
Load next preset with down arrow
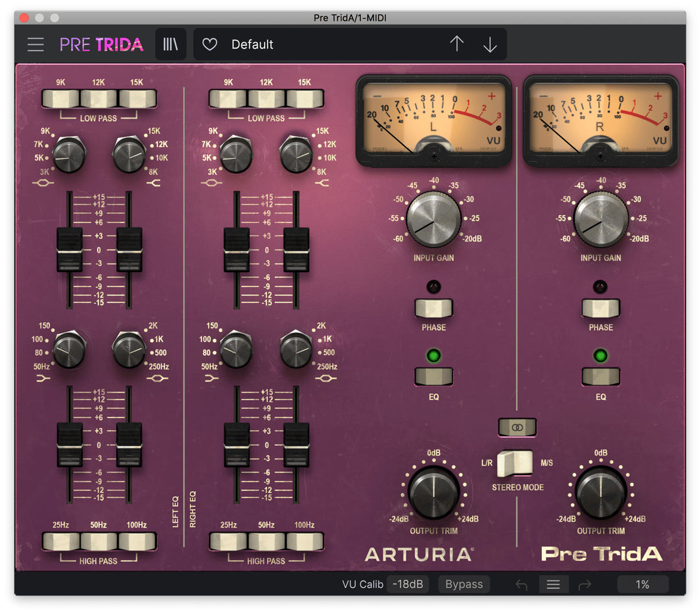(x=490, y=44)
